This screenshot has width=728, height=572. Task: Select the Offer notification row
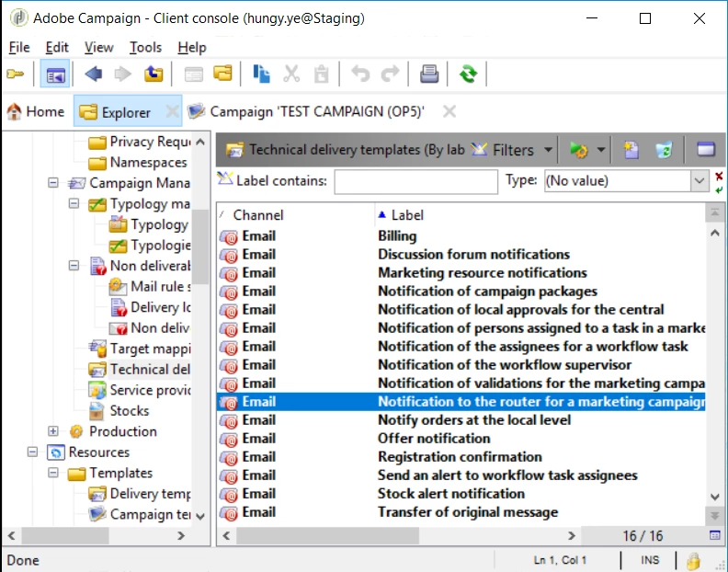(x=461, y=439)
